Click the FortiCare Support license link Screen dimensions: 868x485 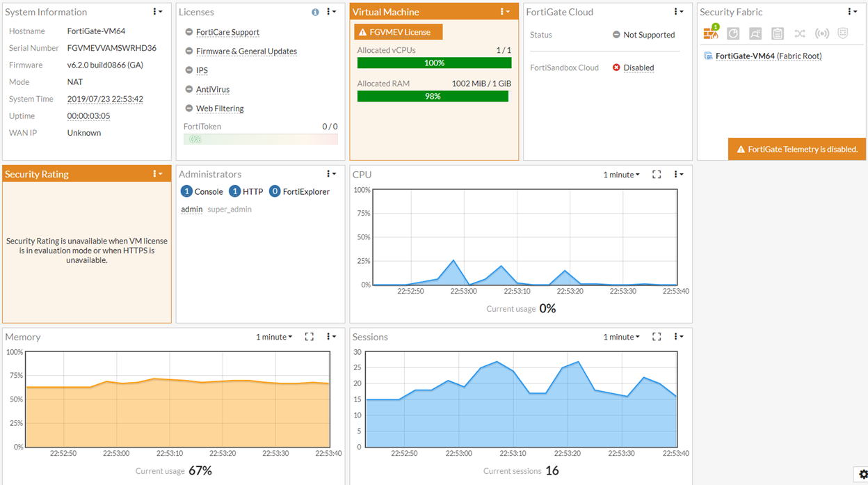coord(227,32)
